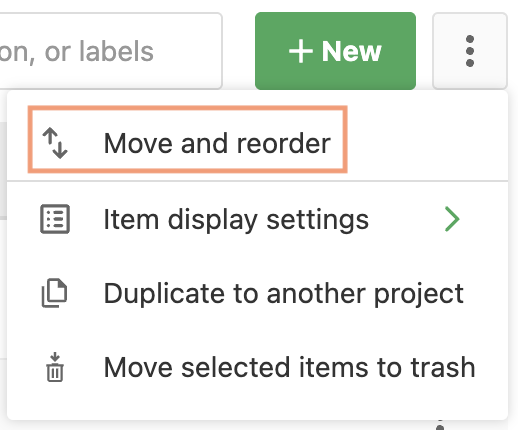Close the dropdown via kebab menu button

(x=470, y=51)
